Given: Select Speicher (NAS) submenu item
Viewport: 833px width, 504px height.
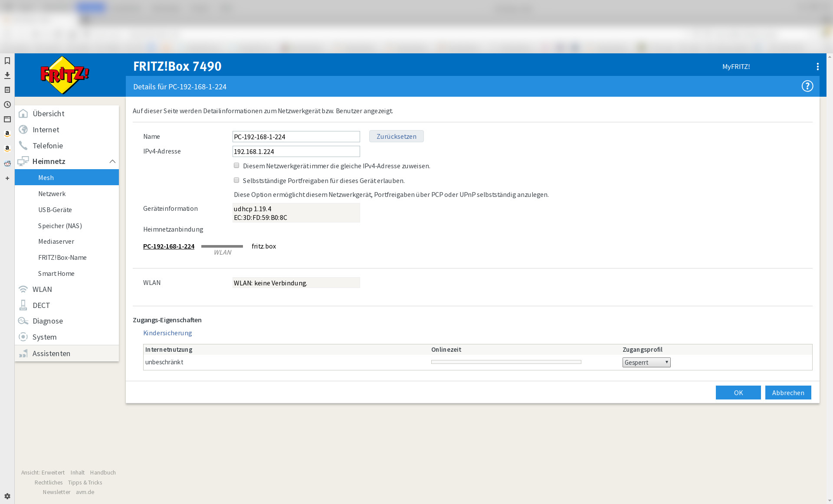Looking at the screenshot, I should [67, 226].
